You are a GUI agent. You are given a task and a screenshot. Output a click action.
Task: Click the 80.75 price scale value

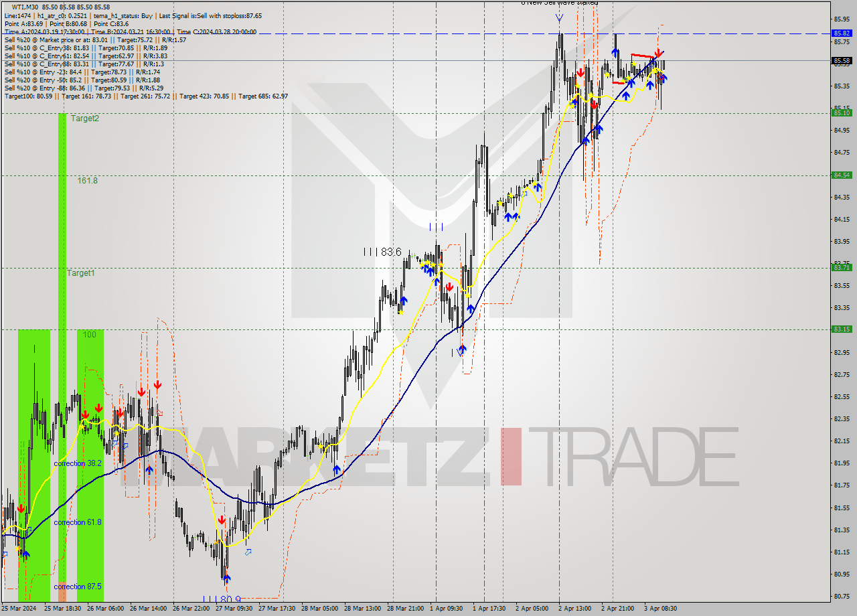tap(842, 596)
